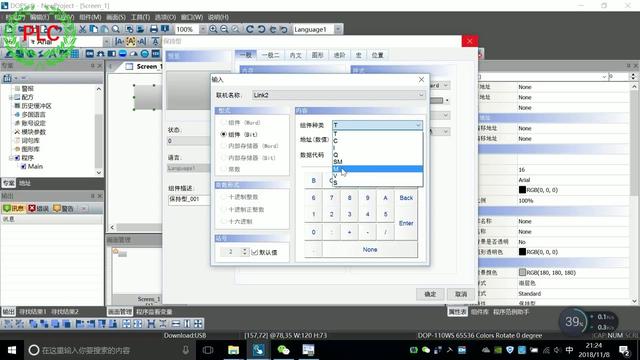Select the 常数 radio button
Image resolution: width=640 pixels, height=360 pixels.
[223, 169]
